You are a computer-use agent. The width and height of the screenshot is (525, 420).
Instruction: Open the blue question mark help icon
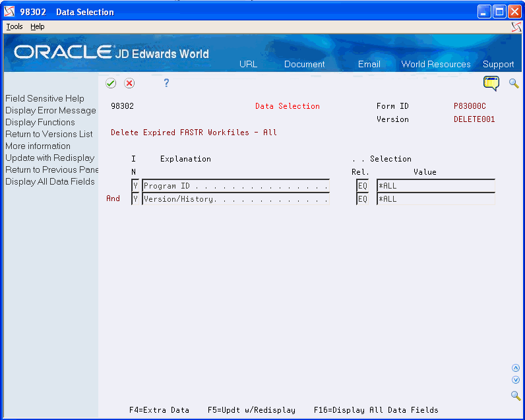point(166,83)
